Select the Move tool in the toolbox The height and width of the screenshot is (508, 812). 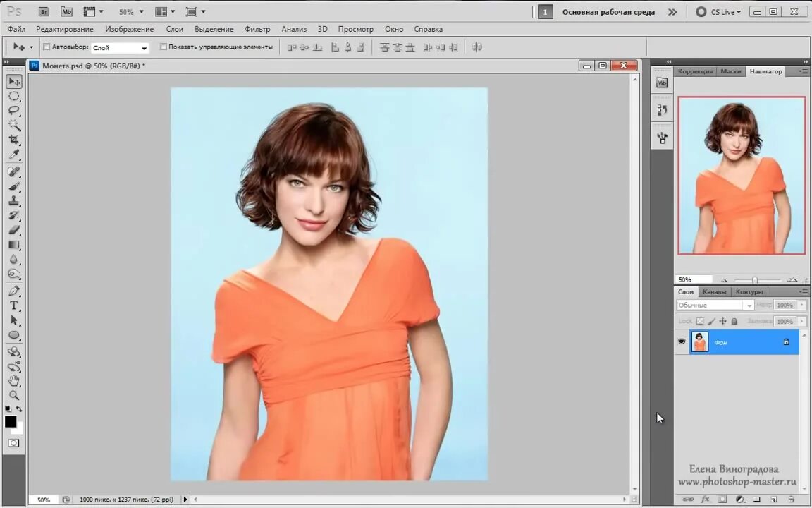[x=14, y=82]
